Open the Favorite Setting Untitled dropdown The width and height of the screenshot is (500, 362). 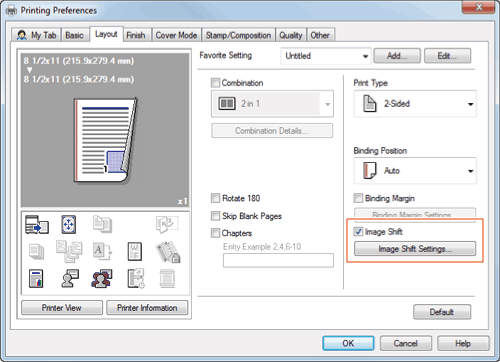tap(326, 56)
